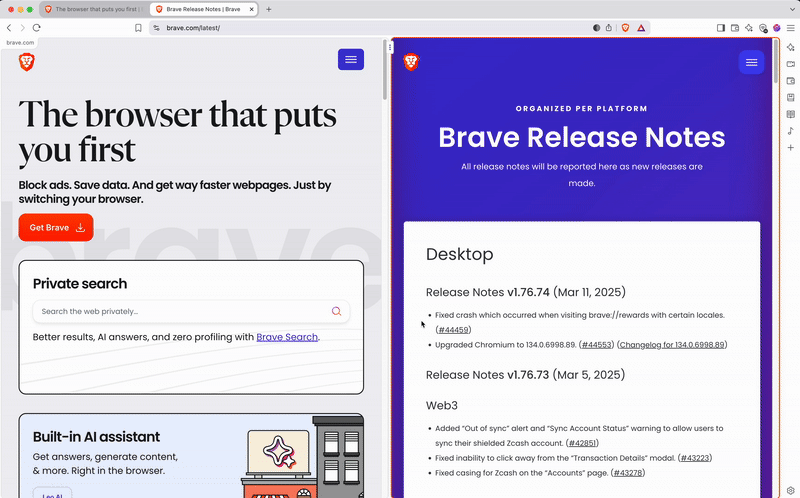
Task: Open the profile avatar icon
Action: (x=777, y=28)
